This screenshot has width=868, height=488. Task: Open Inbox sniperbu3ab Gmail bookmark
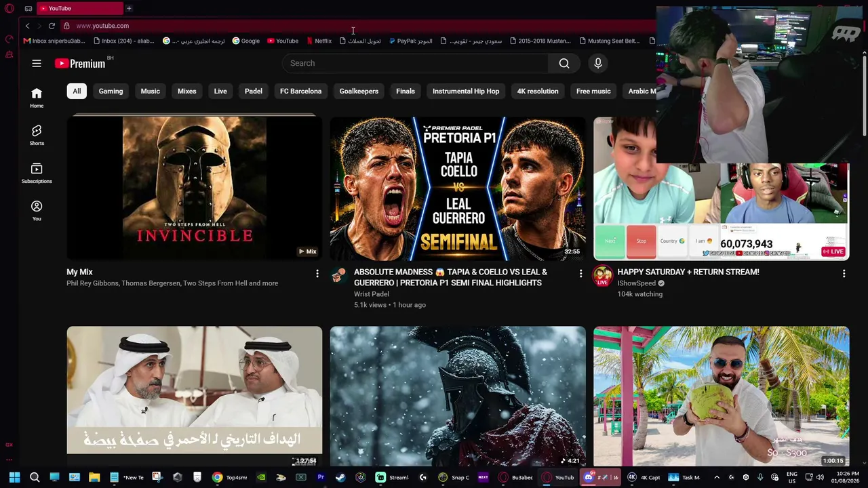pos(54,41)
